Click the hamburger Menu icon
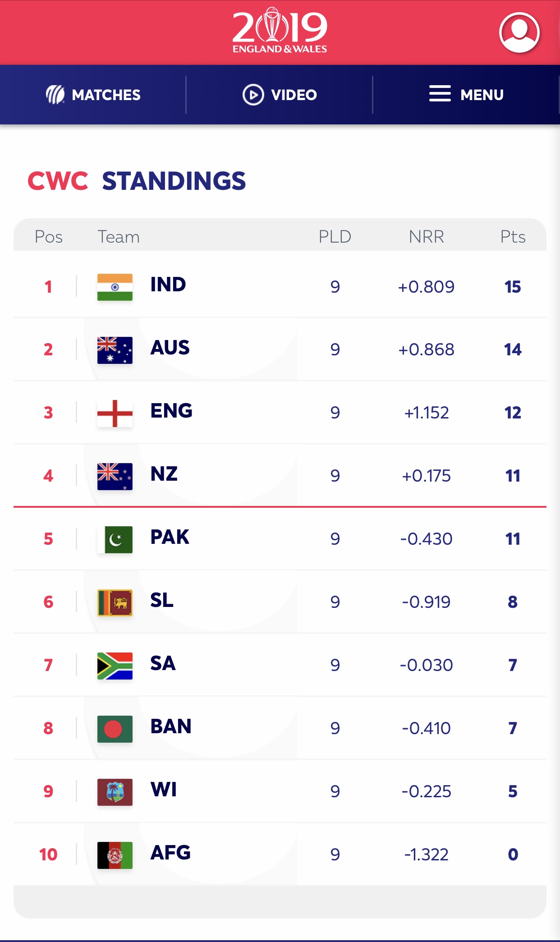The image size is (560, 942). [440, 94]
